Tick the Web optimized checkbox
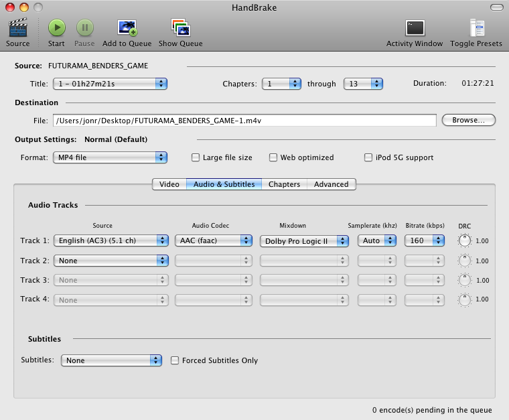This screenshot has width=509, height=420. coord(273,157)
